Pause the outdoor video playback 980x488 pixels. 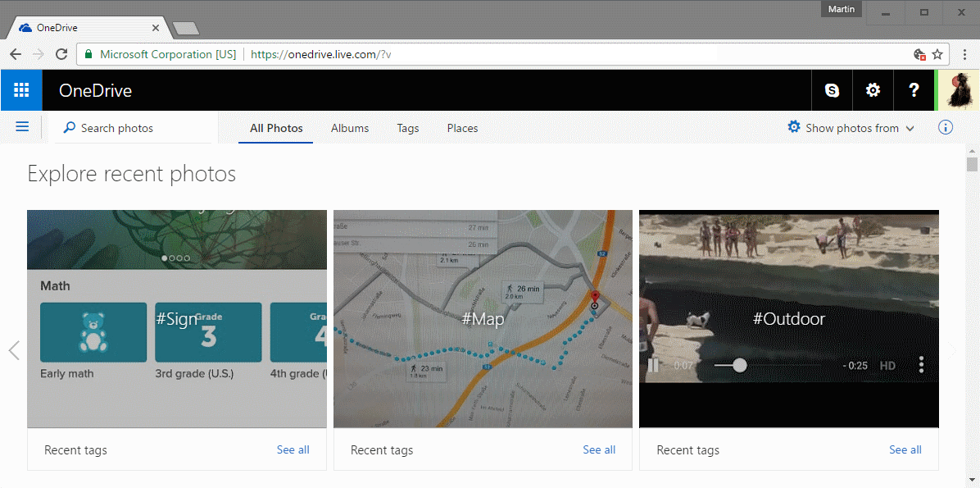653,365
